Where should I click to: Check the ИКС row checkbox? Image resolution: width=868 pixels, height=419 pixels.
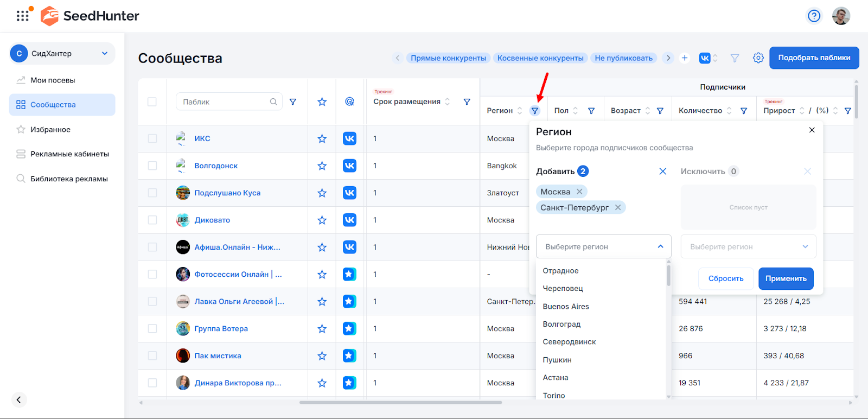152,139
